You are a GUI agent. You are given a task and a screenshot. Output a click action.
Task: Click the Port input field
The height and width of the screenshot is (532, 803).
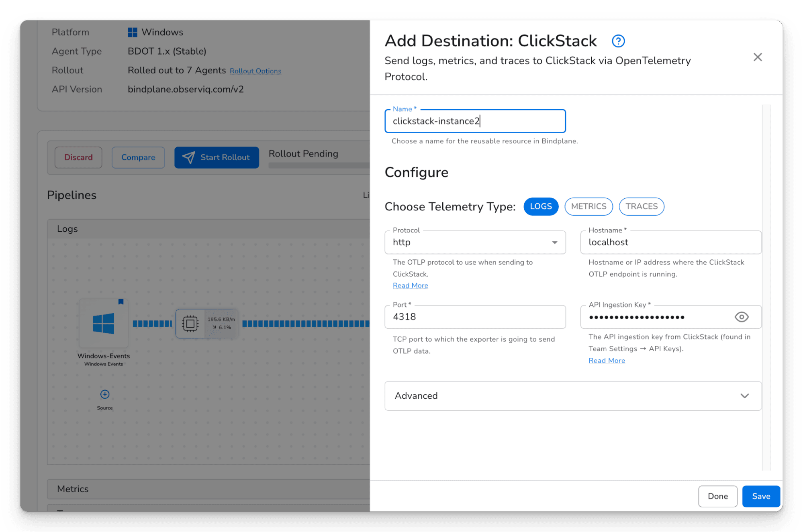click(x=475, y=317)
